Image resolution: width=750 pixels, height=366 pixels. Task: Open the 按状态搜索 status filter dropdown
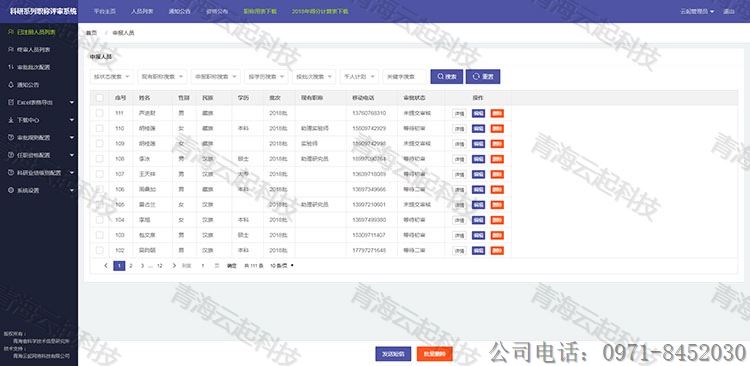tap(111, 77)
